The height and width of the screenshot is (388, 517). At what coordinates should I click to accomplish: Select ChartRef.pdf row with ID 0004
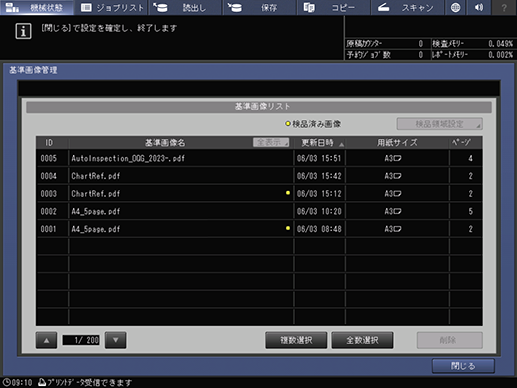259,176
